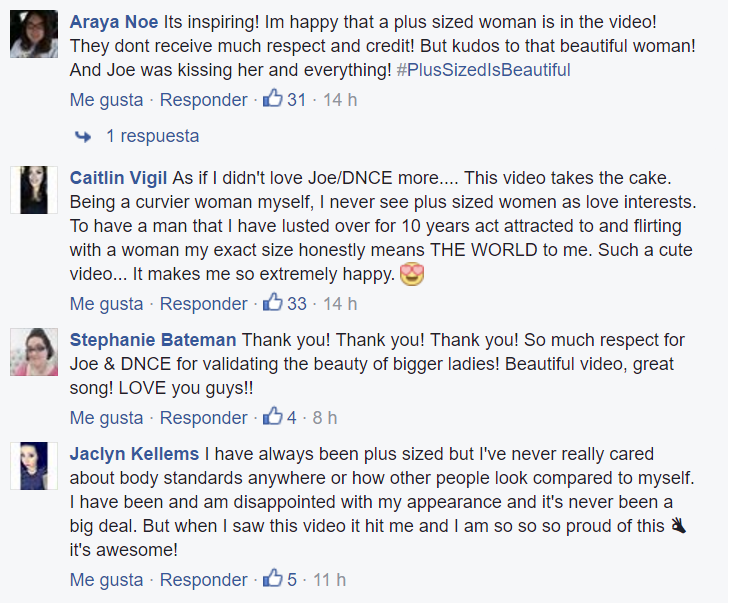The height and width of the screenshot is (603, 730).
Task: Open Stephanie Bateman's profile picture
Action: [34, 353]
